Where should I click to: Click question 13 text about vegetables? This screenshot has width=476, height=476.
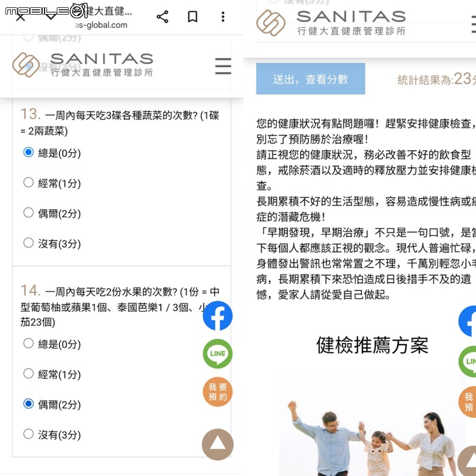[120, 123]
